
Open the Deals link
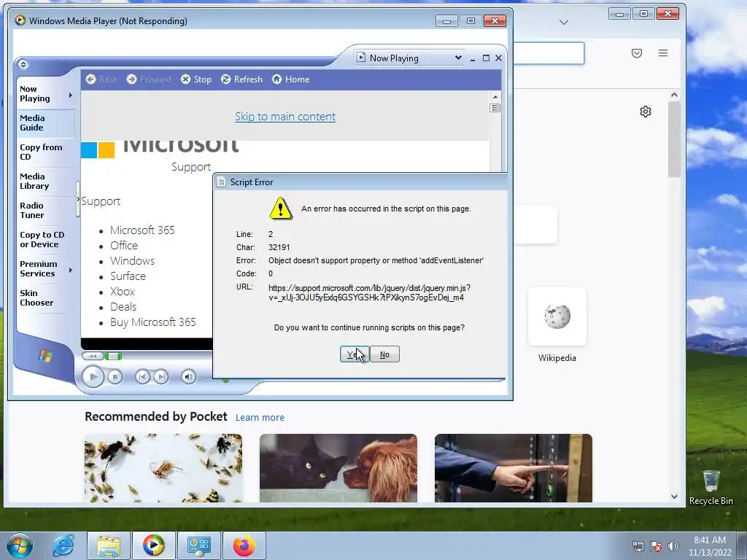point(123,307)
